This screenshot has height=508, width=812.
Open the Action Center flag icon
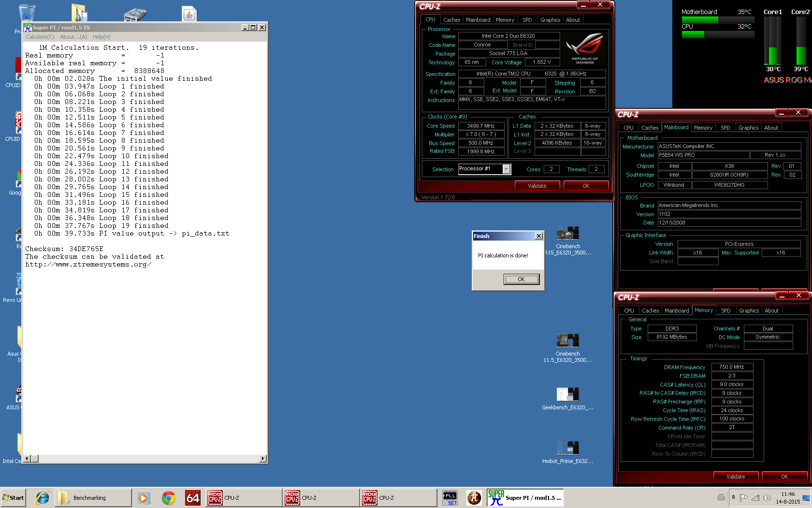coord(744,497)
